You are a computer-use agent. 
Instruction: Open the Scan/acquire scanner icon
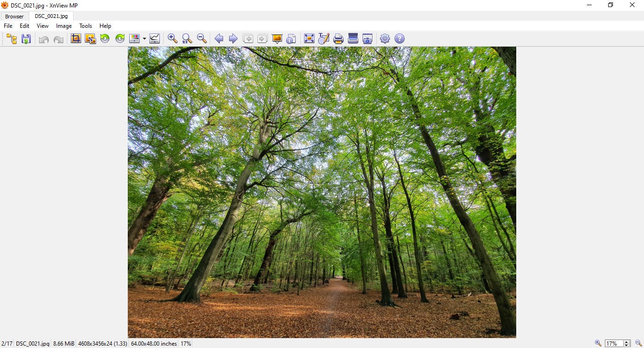pos(353,39)
